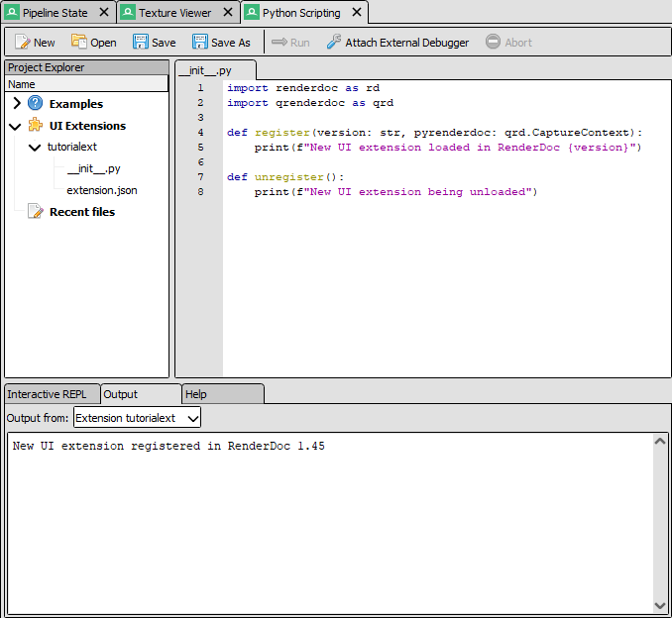Viewport: 672px width, 618px height.
Task: Click 'import qrenderdoc as qrd' code line
Action: tap(310, 103)
